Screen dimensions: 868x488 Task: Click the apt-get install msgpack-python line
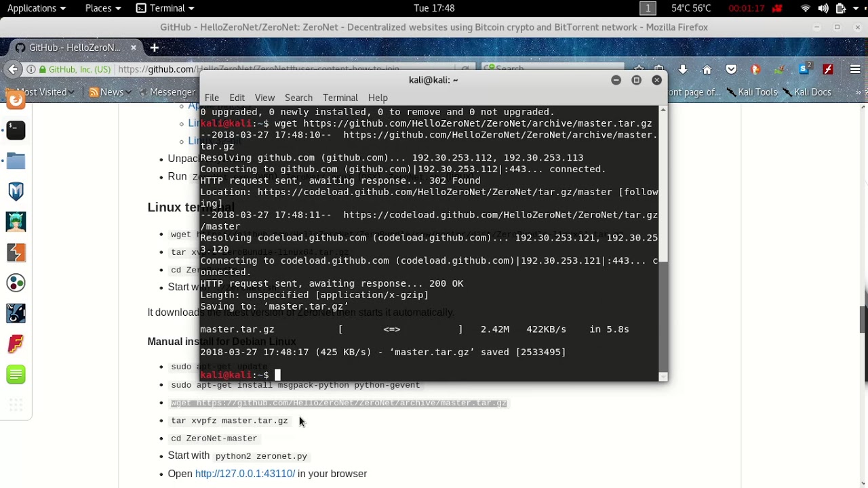(x=295, y=385)
